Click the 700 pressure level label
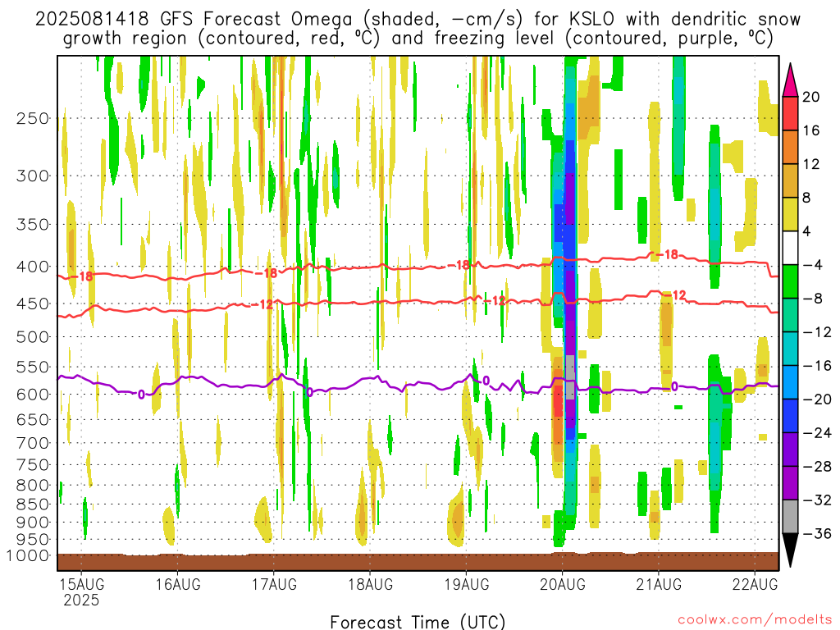Image resolution: width=840 pixels, height=630 pixels. click(33, 443)
